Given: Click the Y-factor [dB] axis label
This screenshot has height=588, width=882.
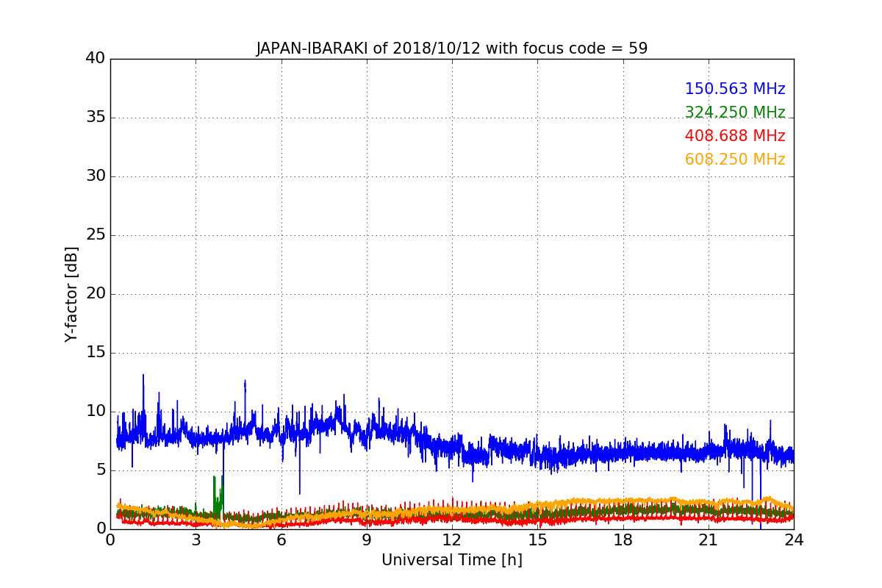Looking at the screenshot, I should 71,294.
